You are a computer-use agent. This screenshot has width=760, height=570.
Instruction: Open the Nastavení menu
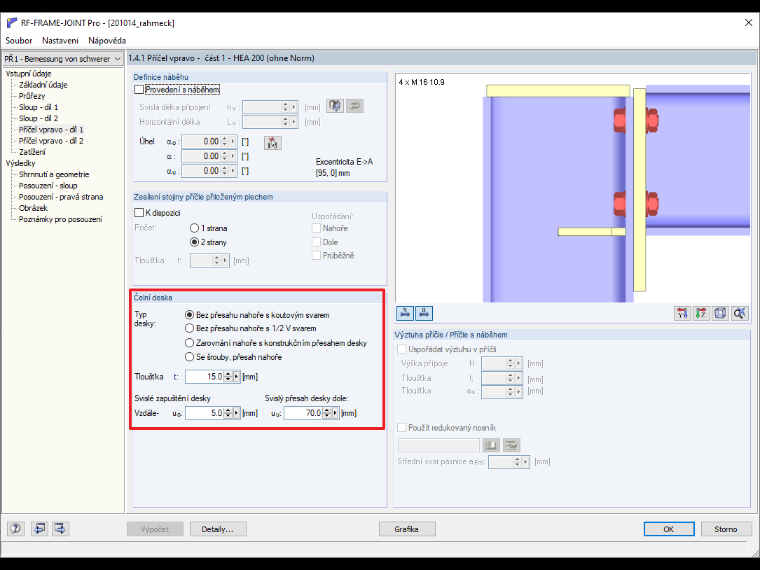click(x=60, y=41)
